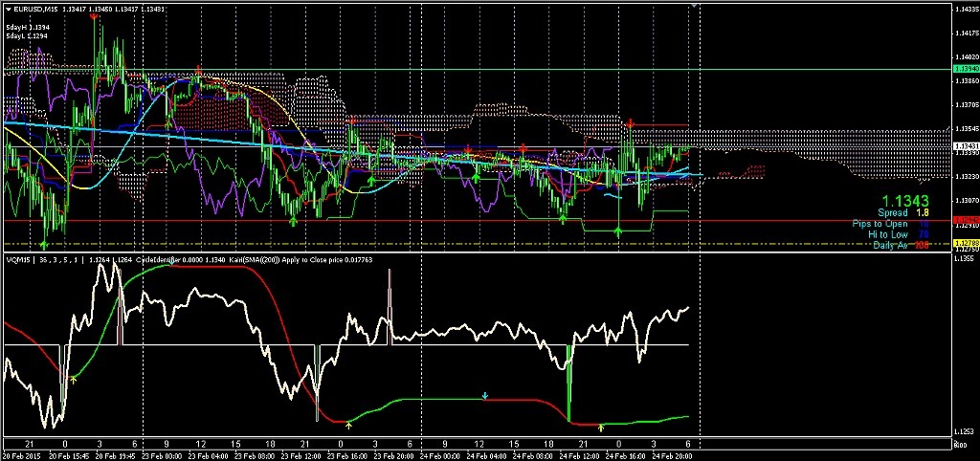Click the red sell arrow above the highest spike
The height and width of the screenshot is (461, 980).
click(x=94, y=18)
